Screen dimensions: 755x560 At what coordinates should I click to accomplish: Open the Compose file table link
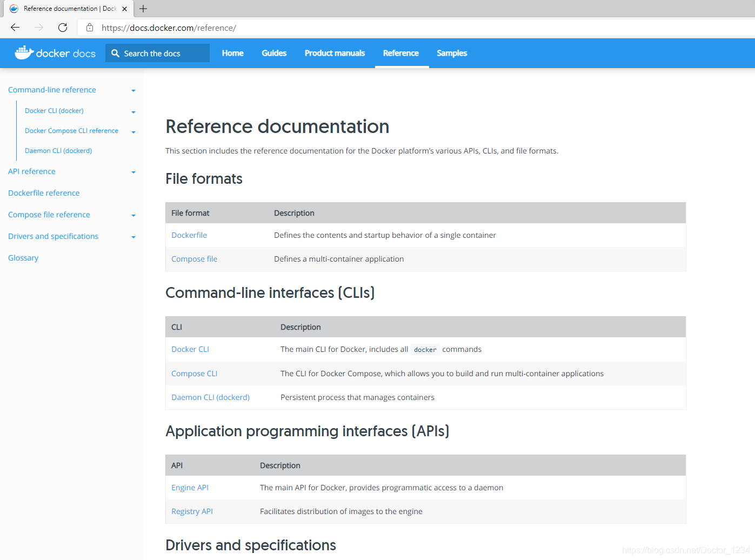point(194,259)
